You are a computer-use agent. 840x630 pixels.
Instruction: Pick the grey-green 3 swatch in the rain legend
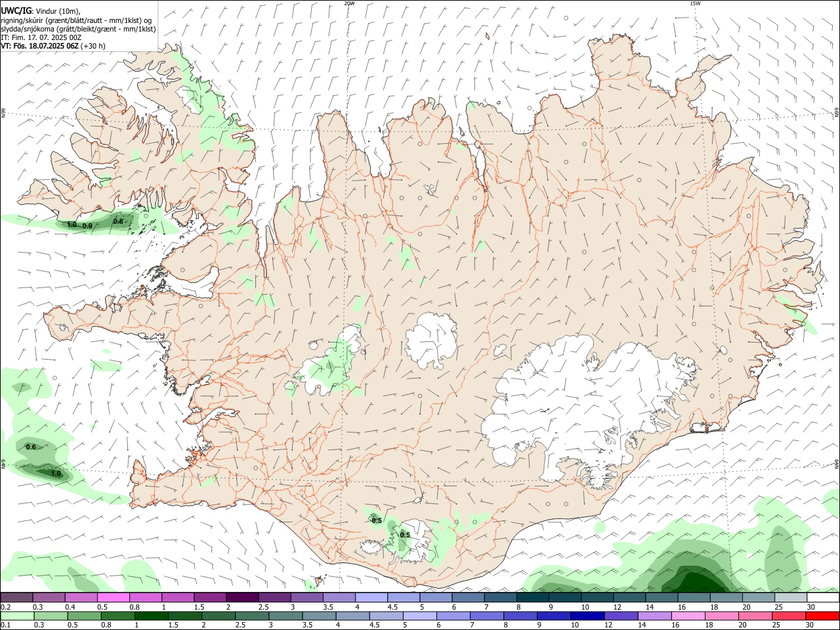coord(286,616)
